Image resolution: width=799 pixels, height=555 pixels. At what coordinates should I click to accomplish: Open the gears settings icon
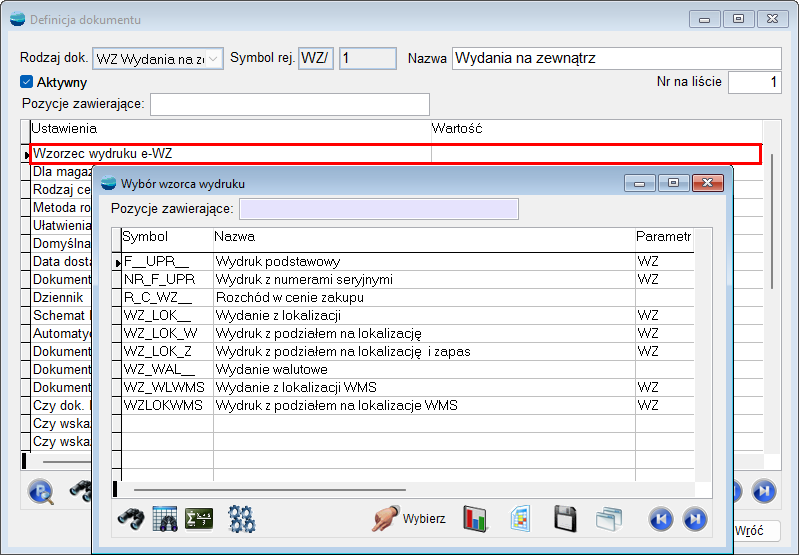pyautogui.click(x=241, y=518)
